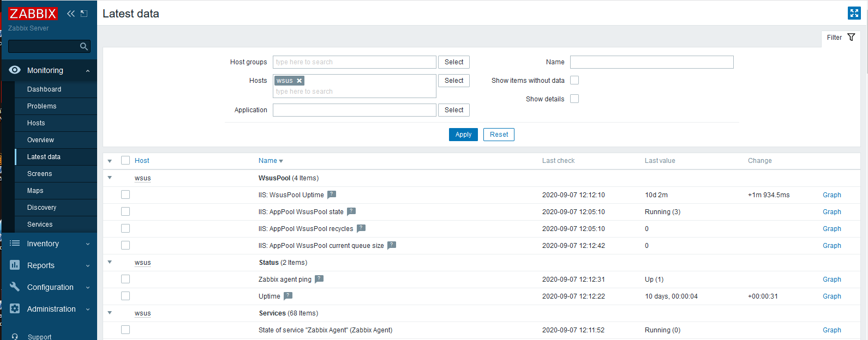This screenshot has height=340, width=868.
Task: Expand the Inventory menu chevron
Action: click(88, 244)
